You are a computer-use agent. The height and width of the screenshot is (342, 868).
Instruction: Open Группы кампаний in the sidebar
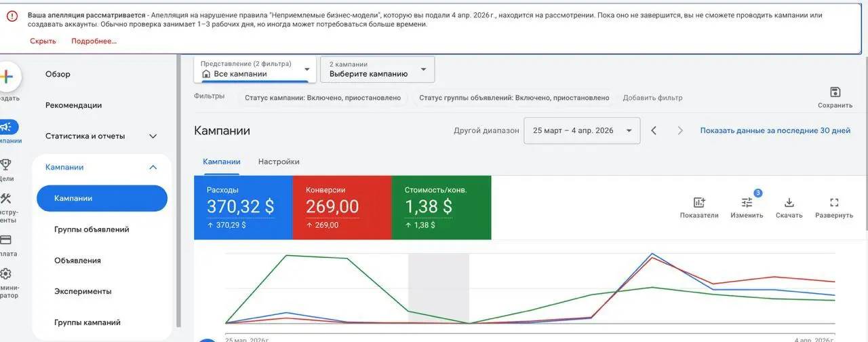click(87, 322)
